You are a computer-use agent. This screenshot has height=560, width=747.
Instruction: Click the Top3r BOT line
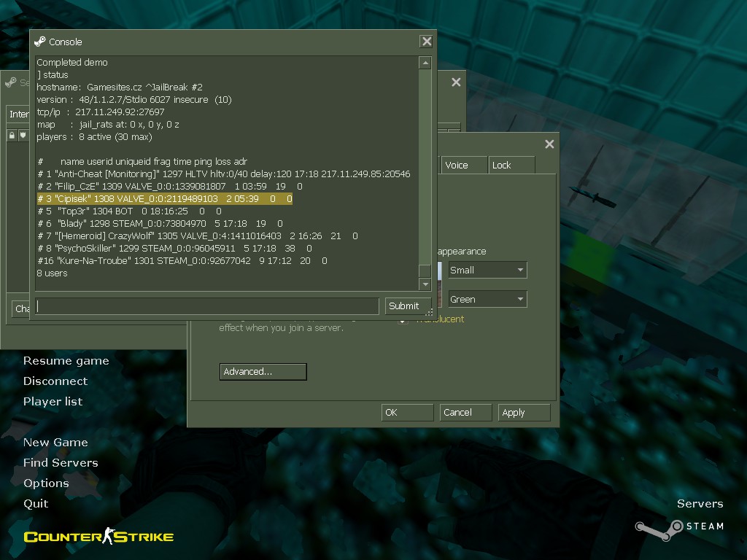[x=130, y=211]
